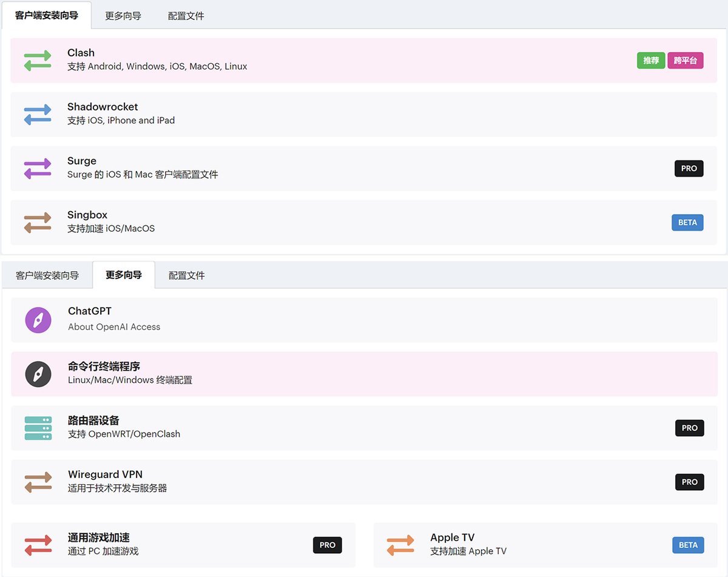This screenshot has height=577, width=728.
Task: Open the Shadowrocket guide title
Action: [103, 107]
